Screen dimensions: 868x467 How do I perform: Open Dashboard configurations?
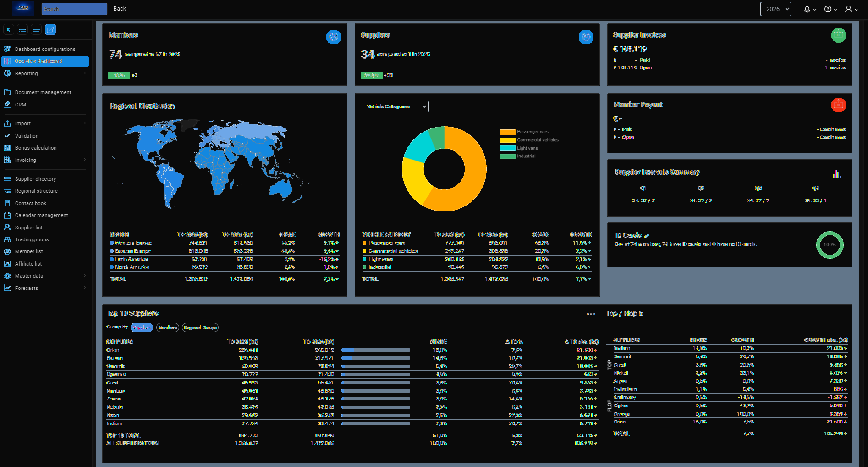(x=45, y=49)
